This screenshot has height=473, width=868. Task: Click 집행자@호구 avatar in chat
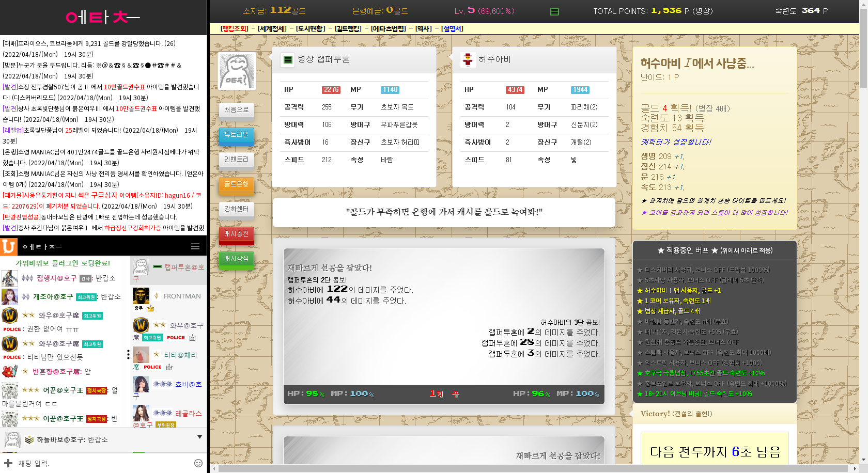point(10,278)
